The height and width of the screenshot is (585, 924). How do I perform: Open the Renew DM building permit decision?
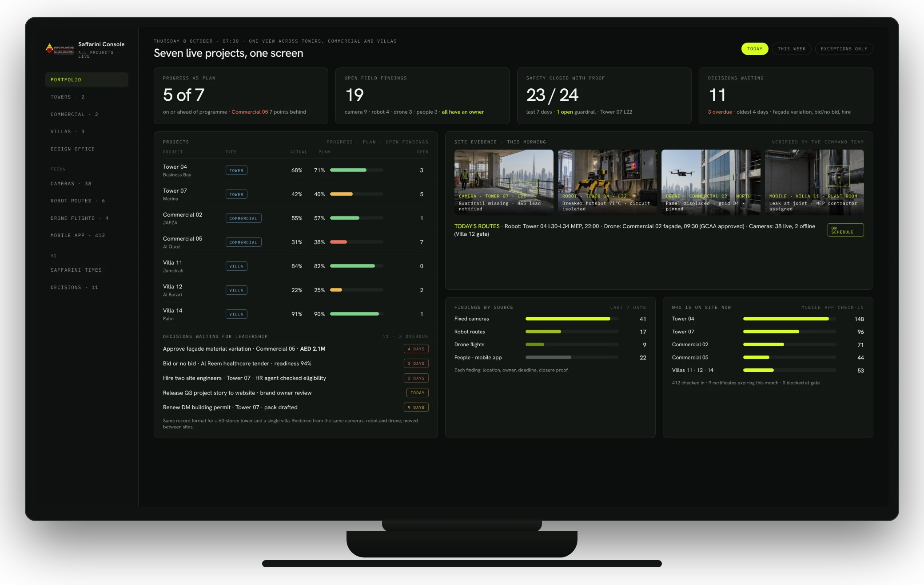pyautogui.click(x=295, y=407)
